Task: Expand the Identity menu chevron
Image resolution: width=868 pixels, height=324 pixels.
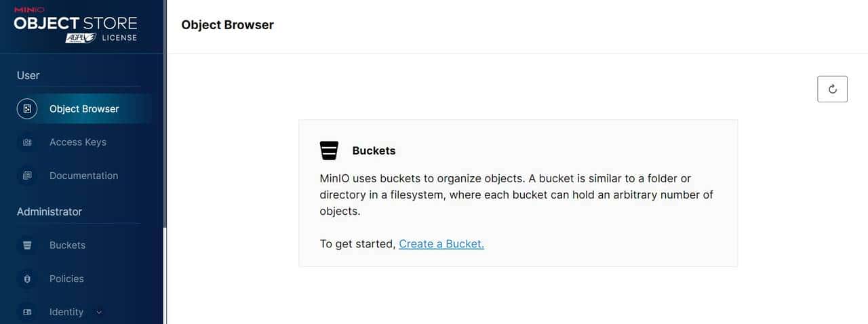Action: coord(99,312)
